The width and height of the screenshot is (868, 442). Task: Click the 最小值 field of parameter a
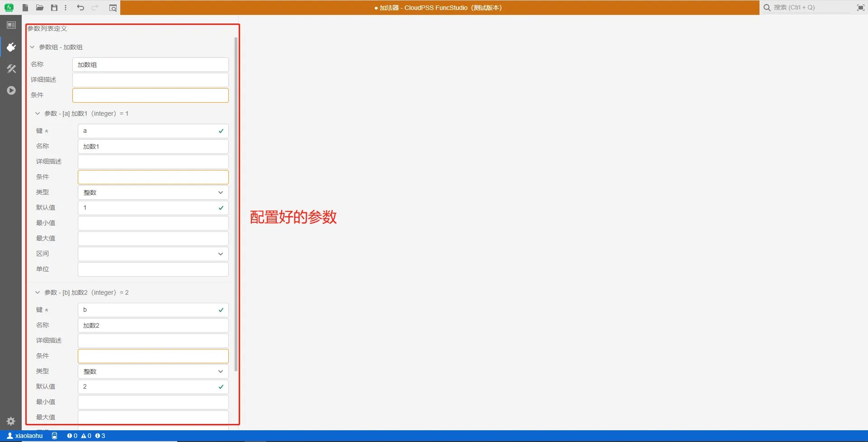(x=153, y=223)
